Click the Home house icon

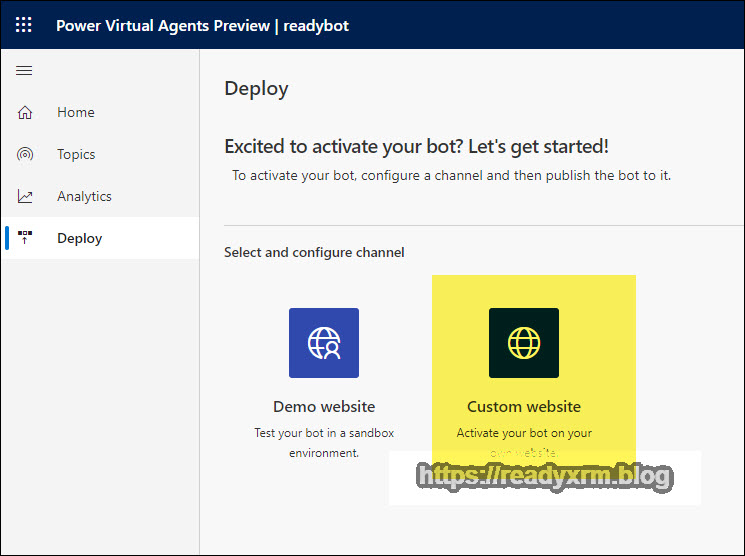25,113
